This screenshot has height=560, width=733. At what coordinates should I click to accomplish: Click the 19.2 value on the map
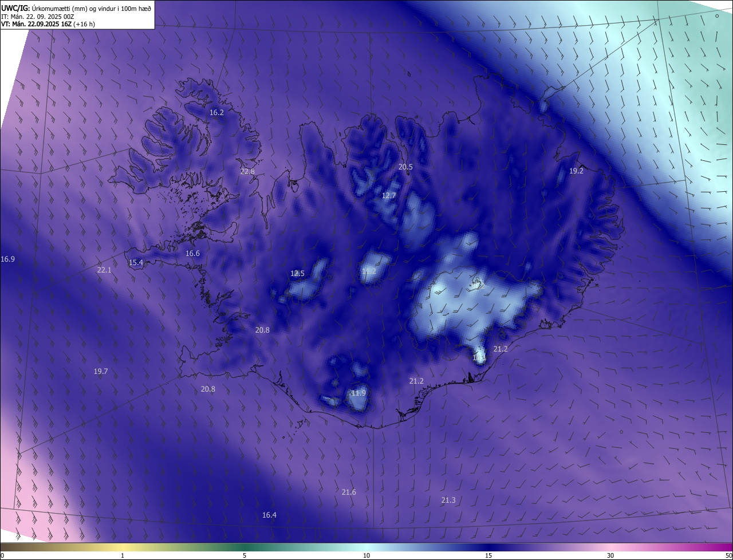point(576,171)
